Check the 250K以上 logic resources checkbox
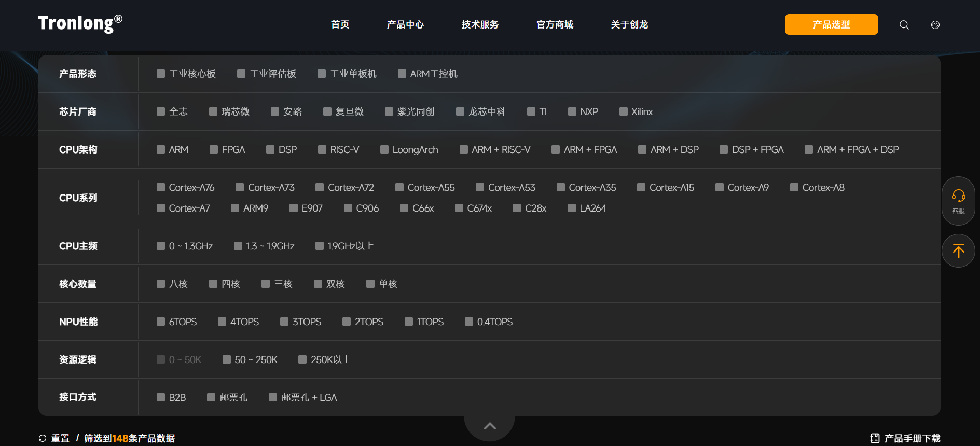Image resolution: width=980 pixels, height=446 pixels. (302, 359)
